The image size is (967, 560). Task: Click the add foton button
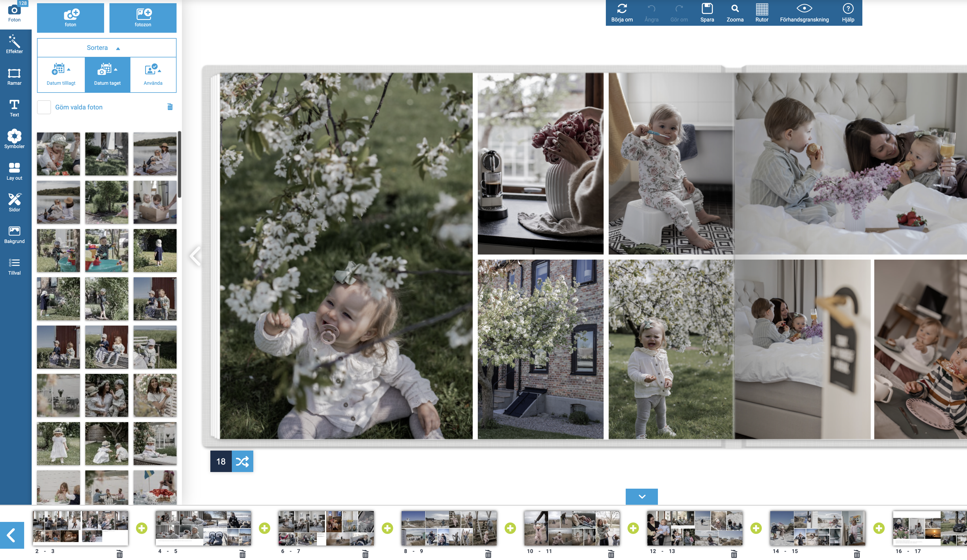pos(70,18)
